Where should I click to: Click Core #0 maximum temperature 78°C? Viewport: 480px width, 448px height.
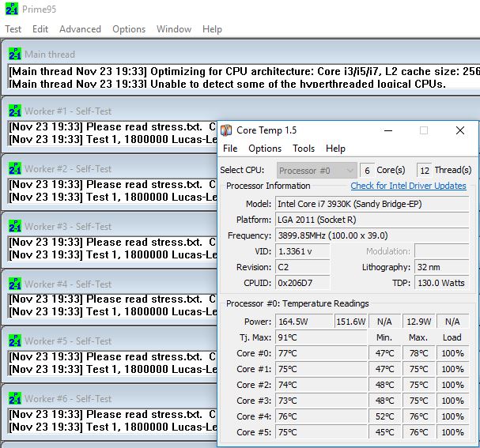pyautogui.click(x=418, y=353)
